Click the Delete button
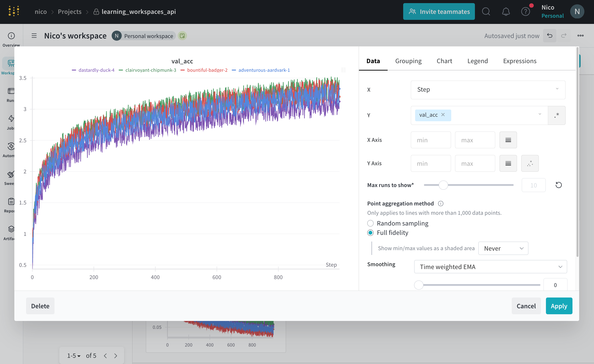Viewport: 594px width, 364px height. point(40,306)
